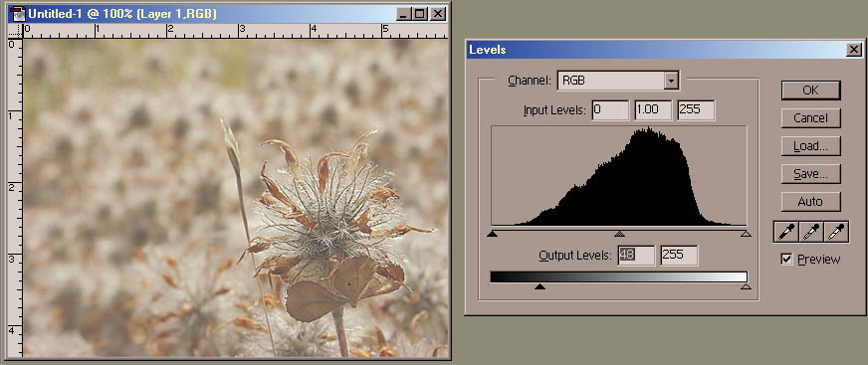The image size is (868, 365).
Task: Click the output gradient bar
Action: [x=619, y=276]
